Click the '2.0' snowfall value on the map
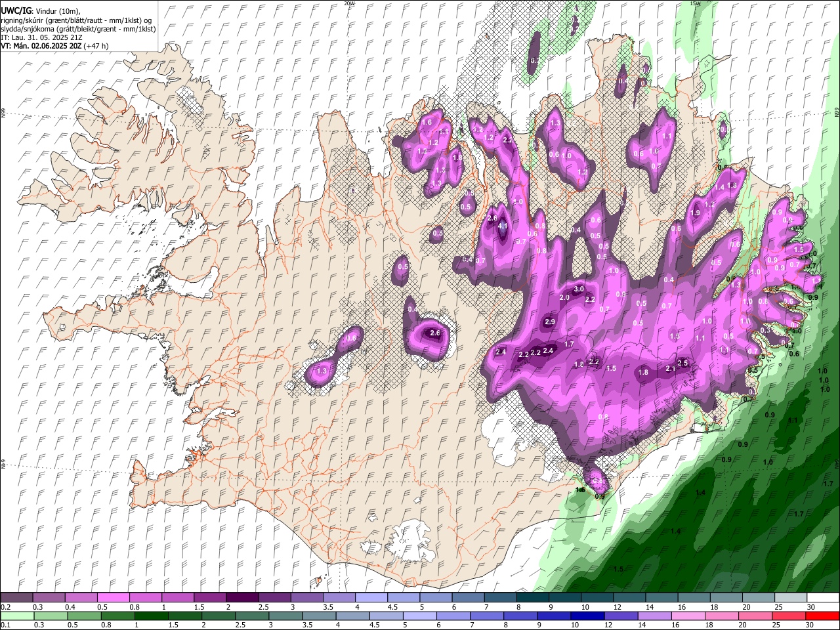The width and height of the screenshot is (840, 630). coord(564,298)
